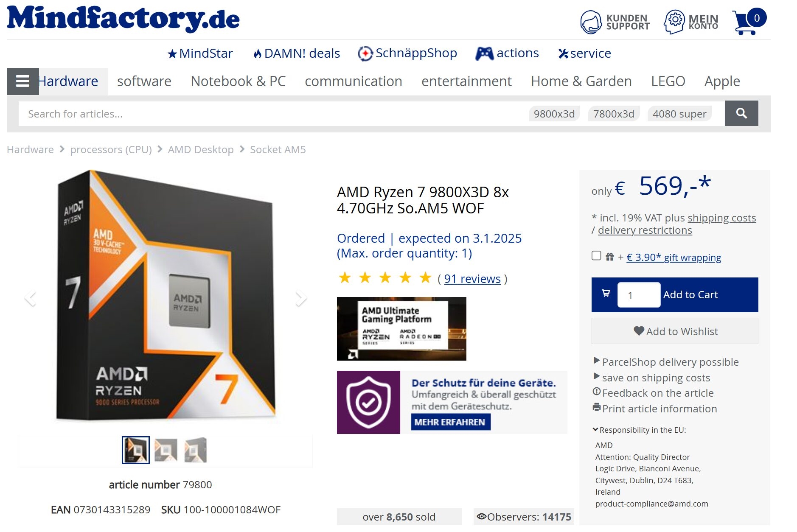Viewport: 797px width, 532px height.
Task: Click the Observers eye icon
Action: [x=481, y=516]
